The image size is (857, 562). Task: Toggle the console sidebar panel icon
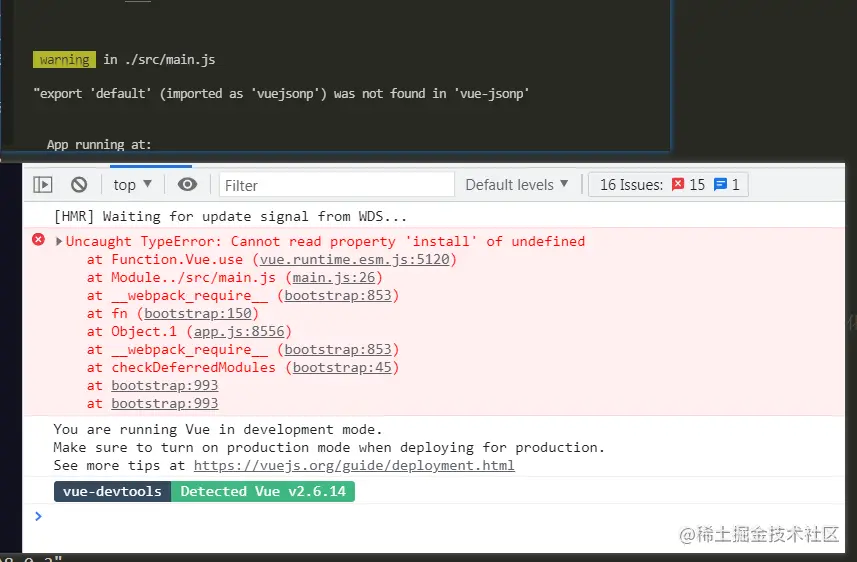click(x=43, y=185)
